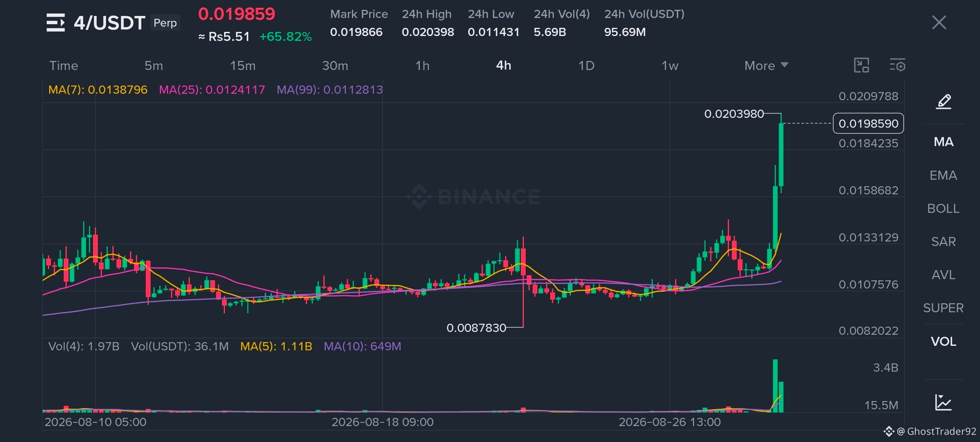The image size is (980, 442).
Task: Open the trading pair list menu icon
Action: pos(55,23)
